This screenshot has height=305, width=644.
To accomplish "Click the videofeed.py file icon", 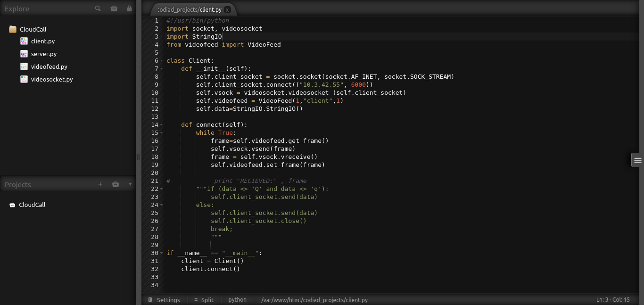I will (24, 66).
